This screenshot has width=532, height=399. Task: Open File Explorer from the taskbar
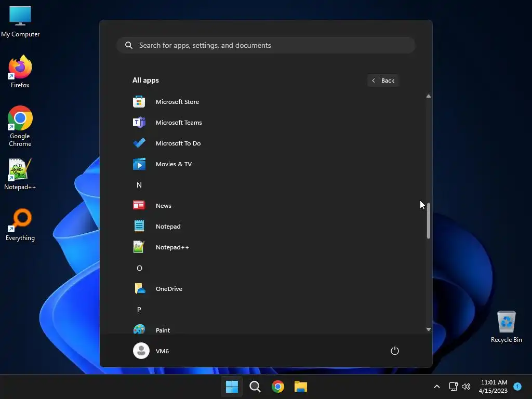(x=301, y=387)
